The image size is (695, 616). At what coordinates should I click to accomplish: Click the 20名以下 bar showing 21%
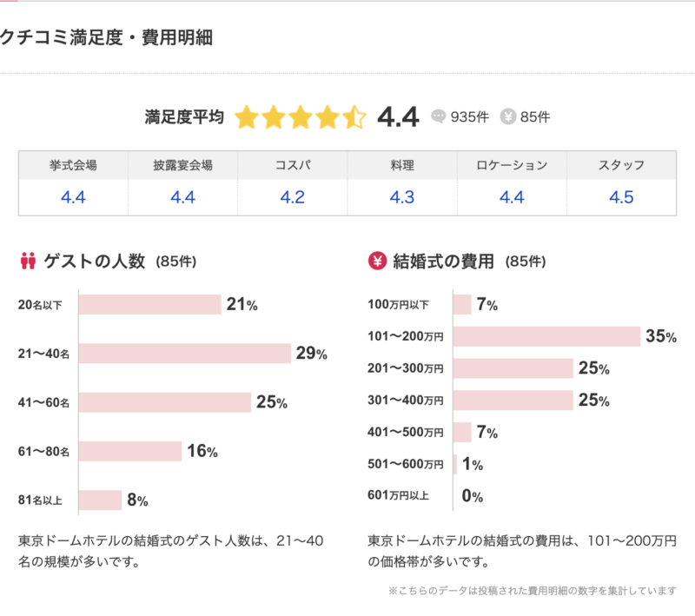149,304
